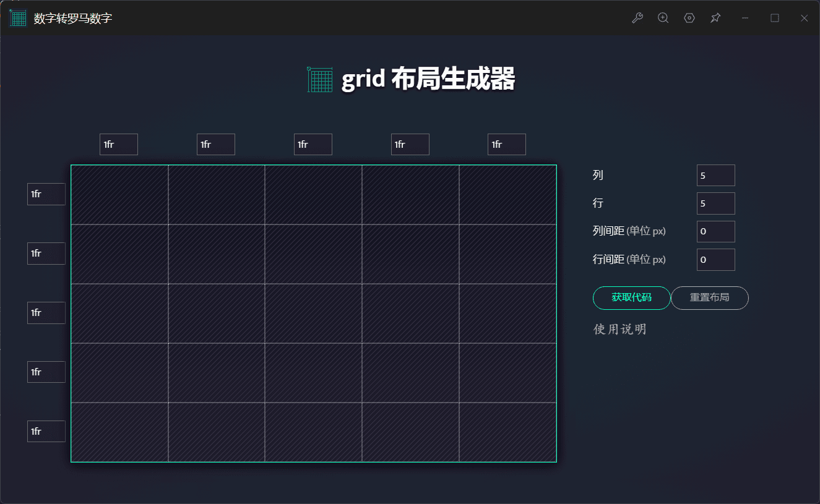Screen dimensions: 820x504
Task: Focus the 行 count input field
Action: (716, 203)
